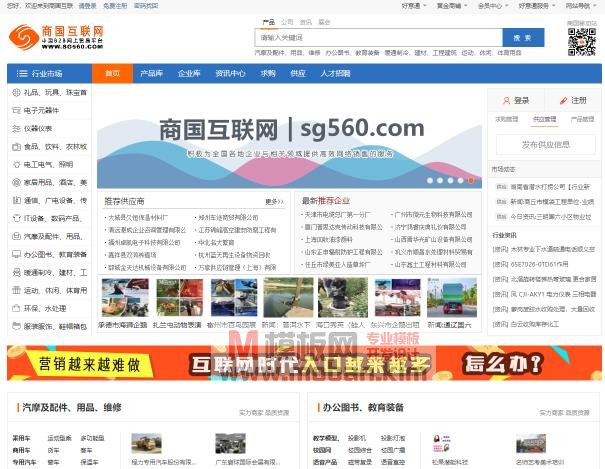This screenshot has height=469, width=605.
Task: Expand the 会员中心 dropdown in top bar
Action: pyautogui.click(x=493, y=6)
